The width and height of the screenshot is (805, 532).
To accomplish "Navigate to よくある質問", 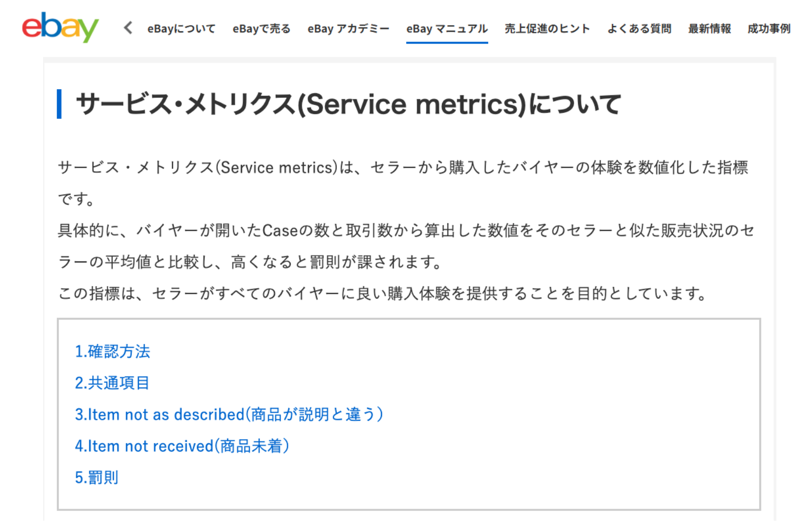I will [x=639, y=29].
